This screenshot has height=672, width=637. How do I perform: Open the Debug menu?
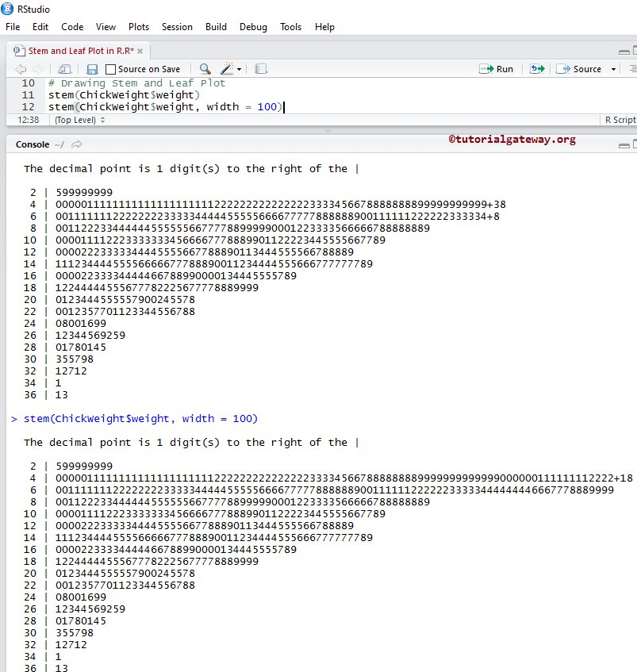(253, 27)
